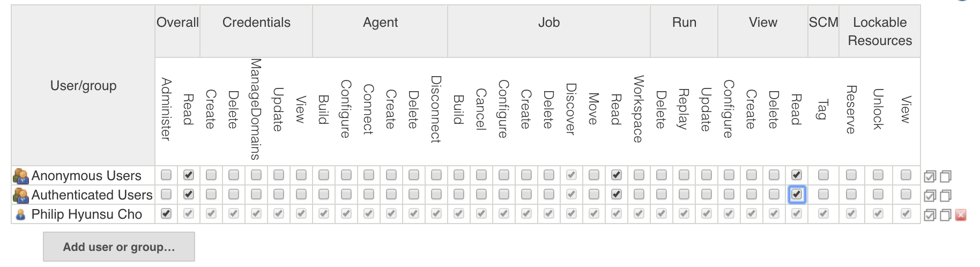
Task: Click select-all icon for Philip Hyunsu Cho row
Action: point(930,215)
